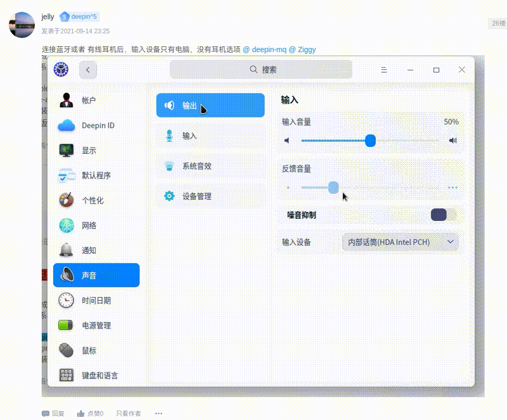507x420 pixels.
Task: Click the 默认程序 checklist icon
Action: coord(66,176)
